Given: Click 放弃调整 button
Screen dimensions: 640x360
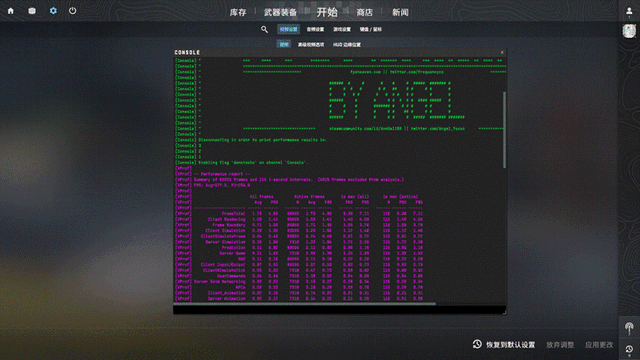Looking at the screenshot, I should click(560, 345).
